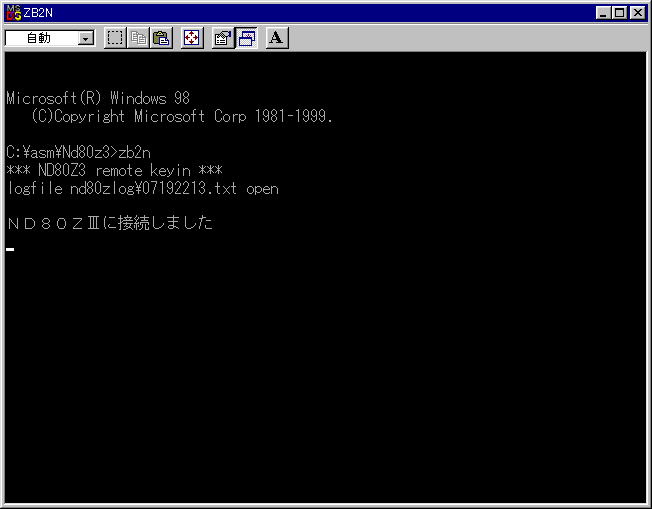Open the Properties toolbar icon

tap(223, 38)
